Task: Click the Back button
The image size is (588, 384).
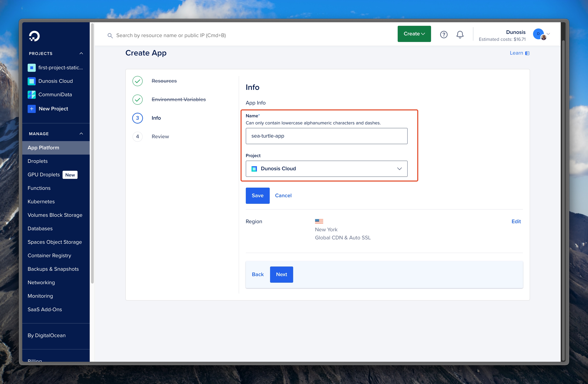Action: click(x=257, y=275)
